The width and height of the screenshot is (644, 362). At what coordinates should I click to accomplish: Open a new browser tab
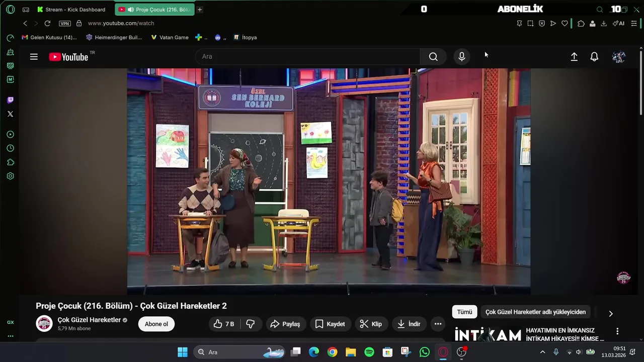point(200,10)
